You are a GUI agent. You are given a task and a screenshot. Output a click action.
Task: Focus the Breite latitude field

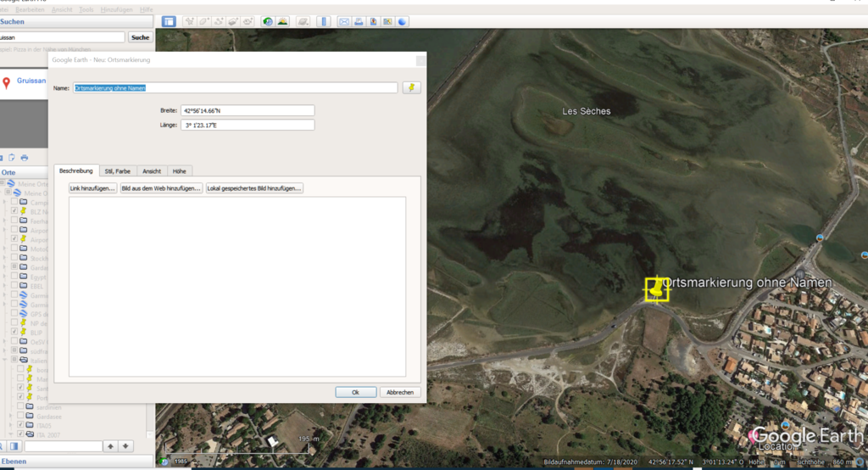248,110
